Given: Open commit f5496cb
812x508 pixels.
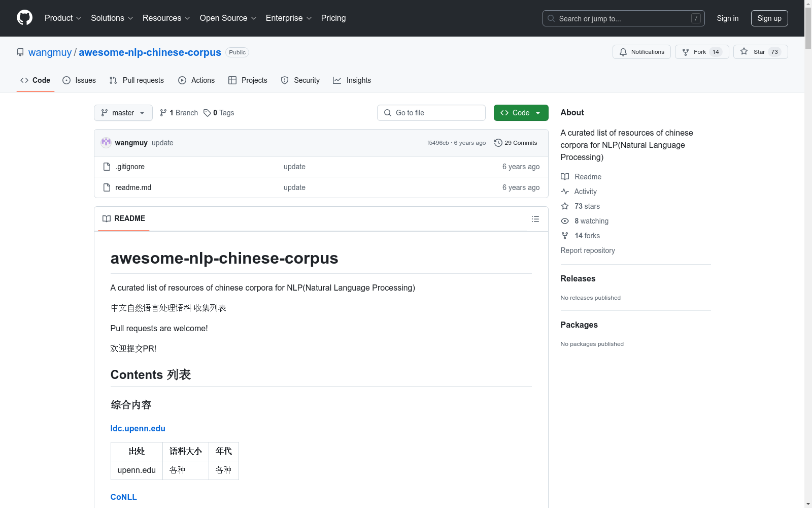Looking at the screenshot, I should click(x=438, y=143).
